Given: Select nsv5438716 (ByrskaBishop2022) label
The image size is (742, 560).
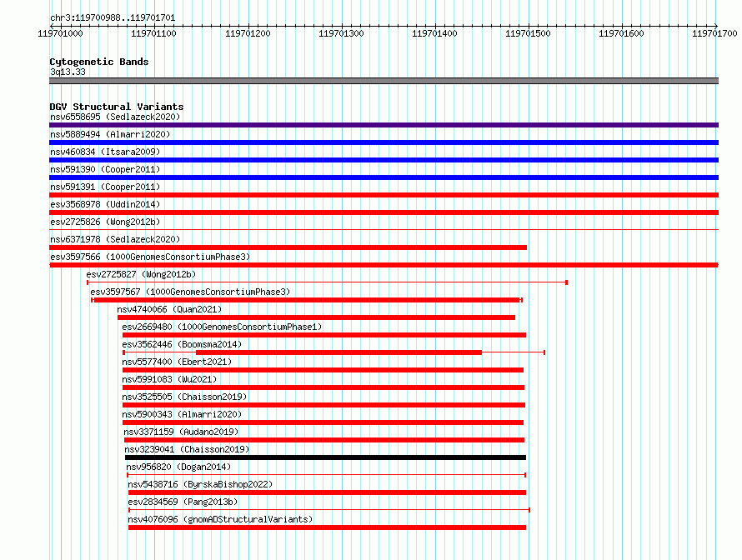Looking at the screenshot, I should coord(200,484).
